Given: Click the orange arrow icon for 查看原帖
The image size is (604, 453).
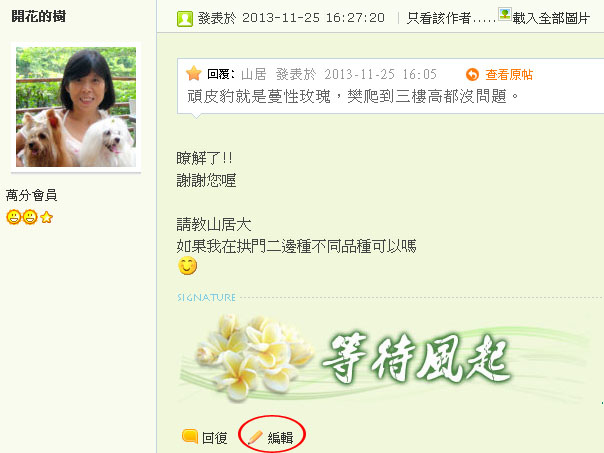Looking at the screenshot, I should click(472, 74).
